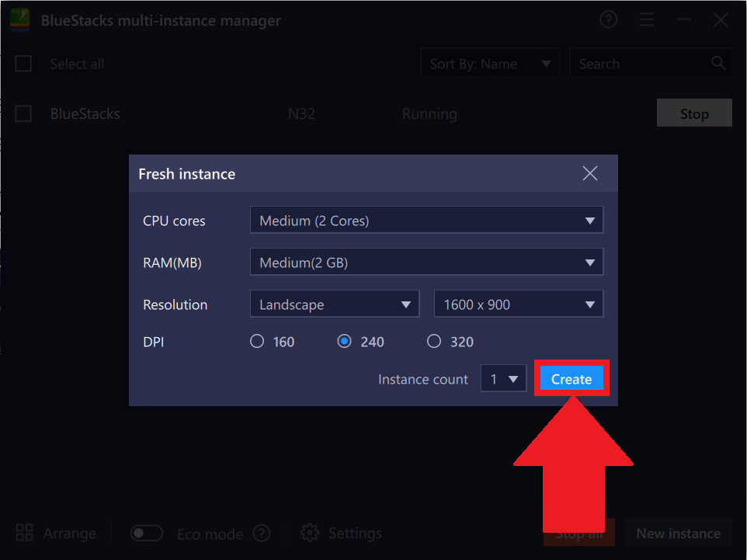This screenshot has height=560, width=747.
Task: Click the Fresh instance dialog title
Action: 186,174
